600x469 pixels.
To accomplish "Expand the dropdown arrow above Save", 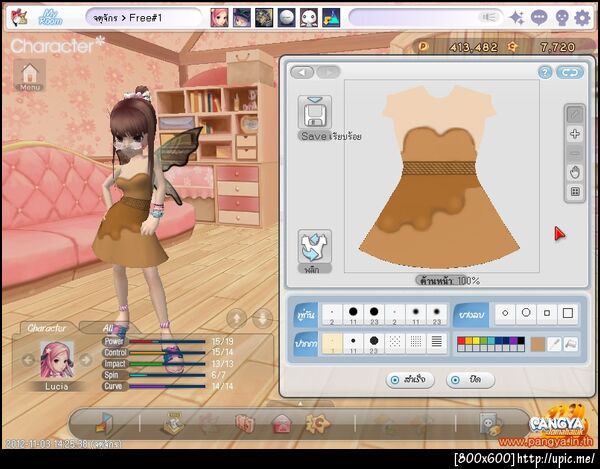I will [315, 100].
